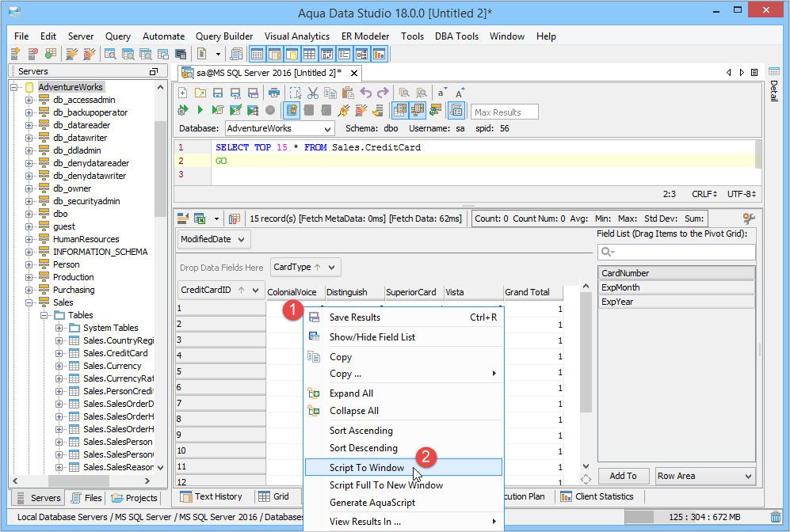The image size is (790, 532).
Task: Toggle the plain grid layout icon in main toolbar
Action: 309,54
